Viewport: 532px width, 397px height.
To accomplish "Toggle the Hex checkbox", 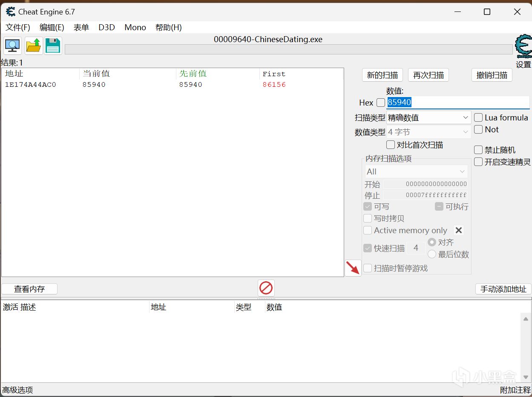I will point(381,103).
